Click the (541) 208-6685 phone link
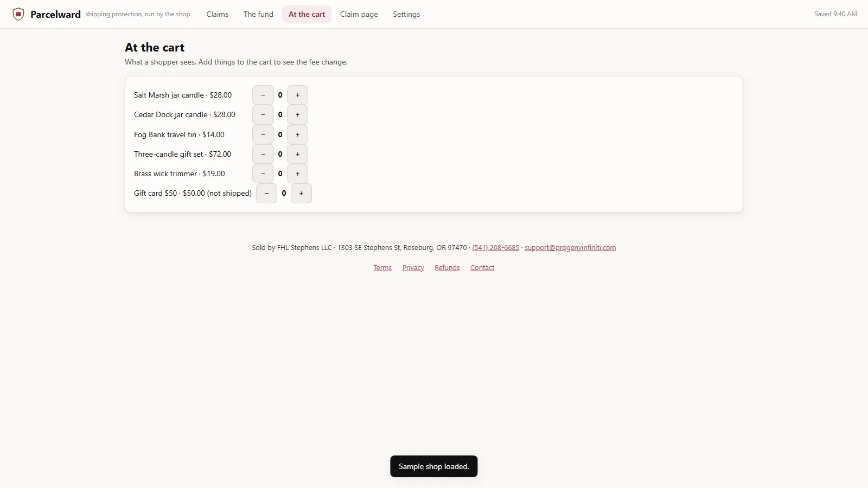This screenshot has width=868, height=488. click(496, 248)
